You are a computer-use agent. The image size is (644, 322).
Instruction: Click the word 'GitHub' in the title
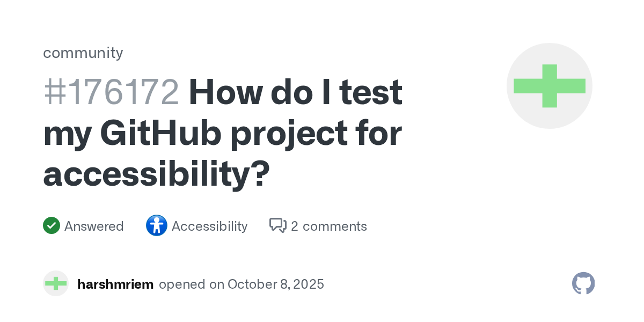(x=160, y=133)
